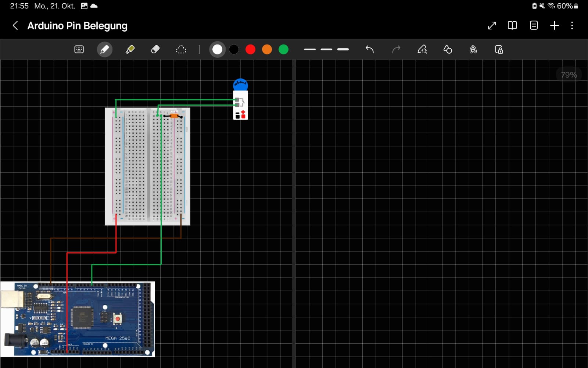
Task: Toggle the canvas lock icon
Action: (499, 49)
